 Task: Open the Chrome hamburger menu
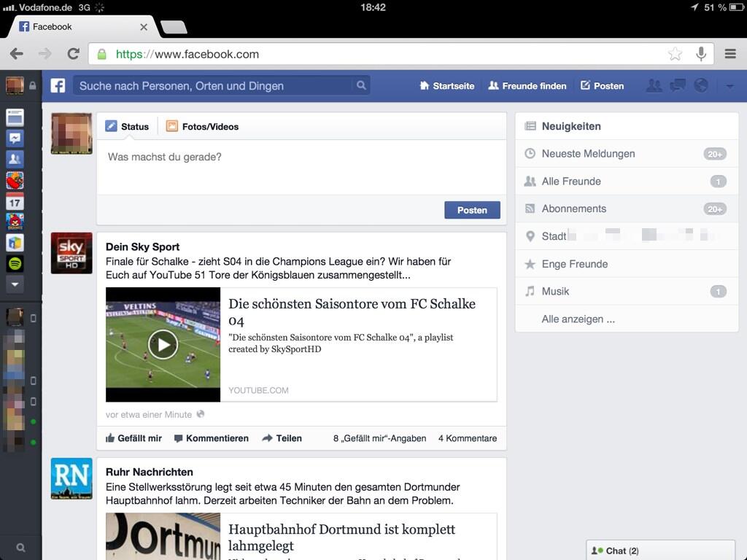click(x=730, y=54)
